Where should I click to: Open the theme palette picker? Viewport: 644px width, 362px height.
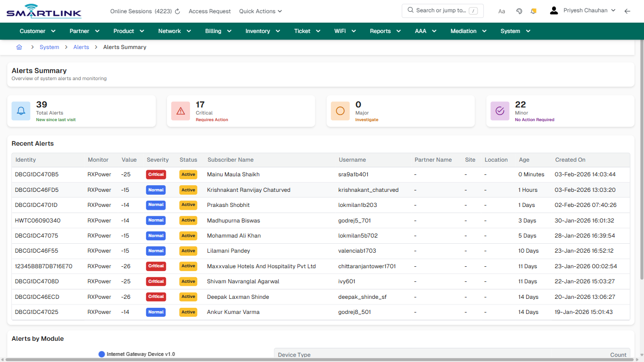click(x=519, y=11)
